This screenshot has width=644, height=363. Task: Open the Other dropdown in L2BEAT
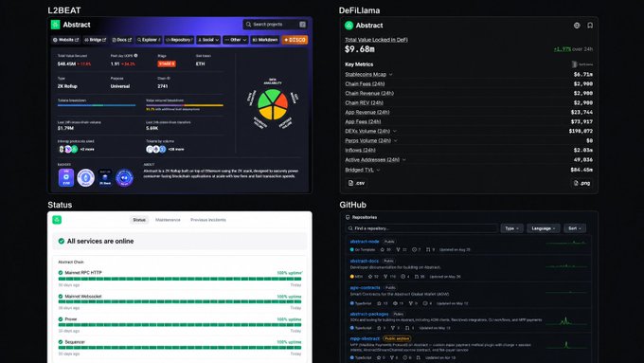235,40
